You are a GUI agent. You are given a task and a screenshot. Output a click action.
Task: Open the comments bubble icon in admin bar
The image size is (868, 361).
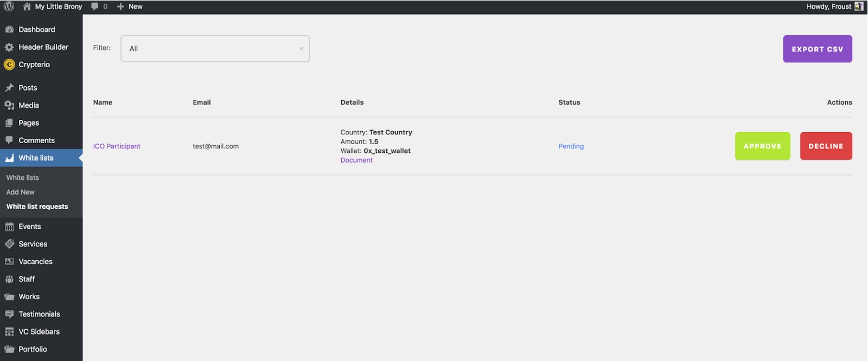coord(95,7)
